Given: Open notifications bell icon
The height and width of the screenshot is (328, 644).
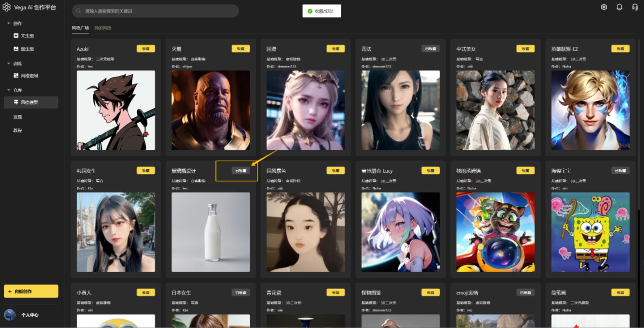Looking at the screenshot, I should pyautogui.click(x=619, y=7).
